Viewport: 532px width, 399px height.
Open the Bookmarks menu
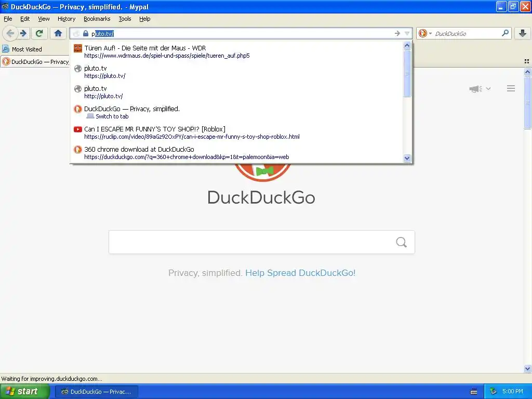point(97,19)
